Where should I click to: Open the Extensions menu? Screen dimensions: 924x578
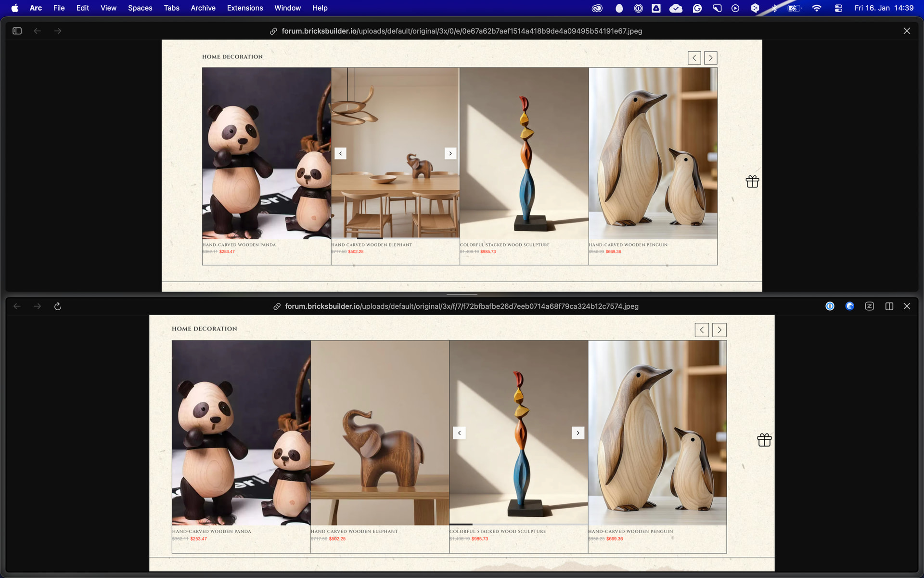(244, 8)
